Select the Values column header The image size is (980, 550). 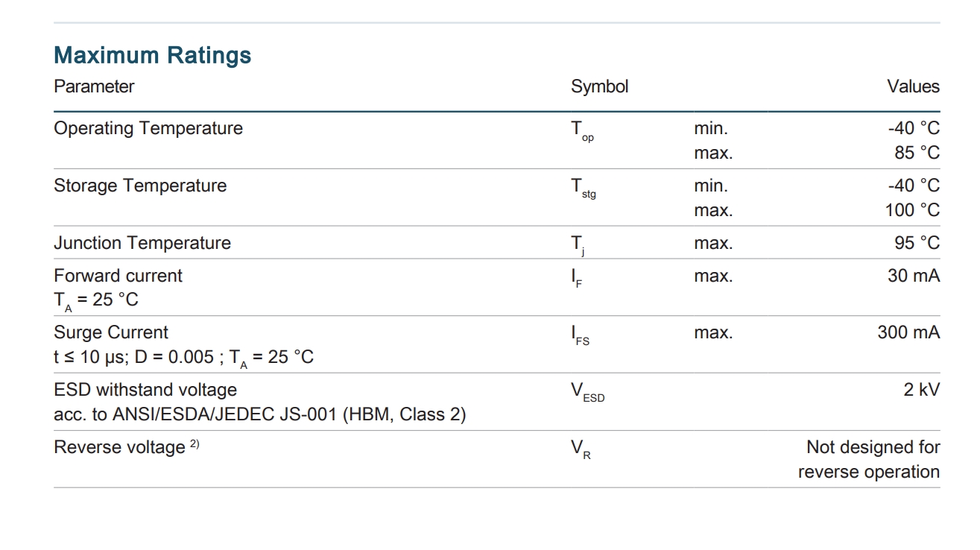coord(913,86)
